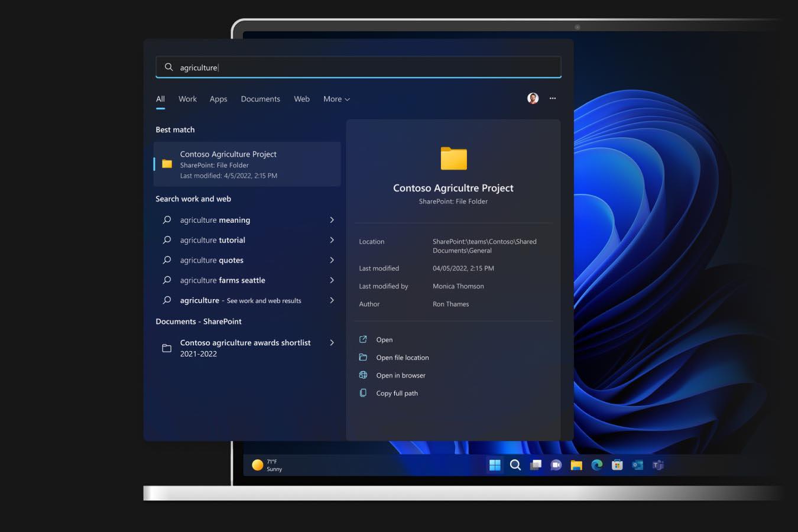Click search icon beside agriculture farms seattle
This screenshot has width=798, height=532.
[x=167, y=280]
